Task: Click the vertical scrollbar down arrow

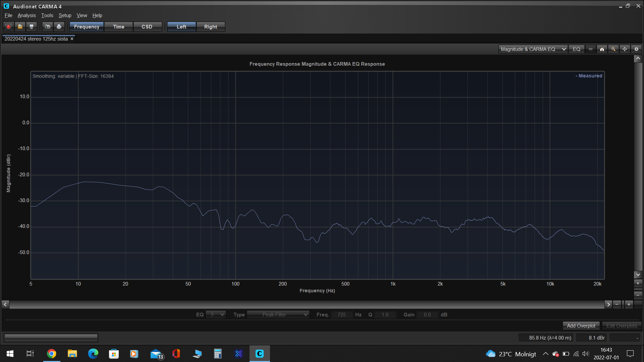Action: click(638, 275)
